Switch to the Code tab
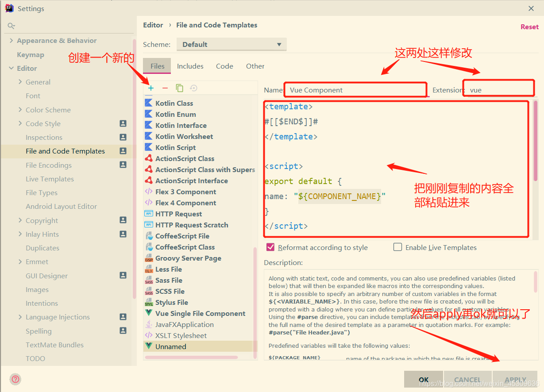The width and height of the screenshot is (544, 392). point(224,66)
